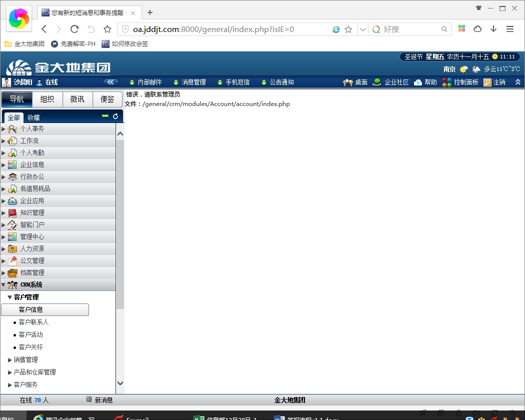Bookmark page with toolbar star icon
525x420 pixels.
pos(107,29)
